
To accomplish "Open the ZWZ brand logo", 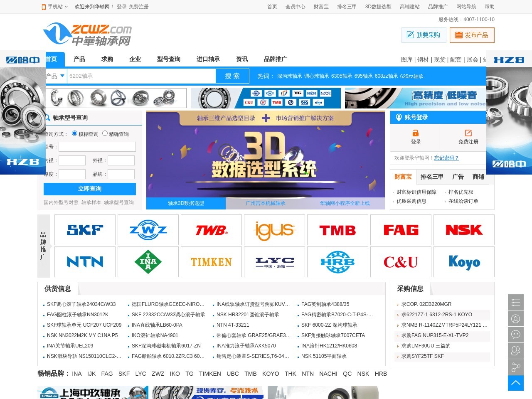I will [148, 230].
